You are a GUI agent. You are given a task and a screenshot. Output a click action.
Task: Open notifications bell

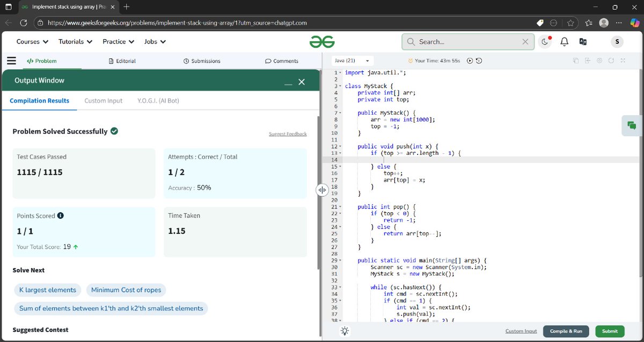[565, 42]
